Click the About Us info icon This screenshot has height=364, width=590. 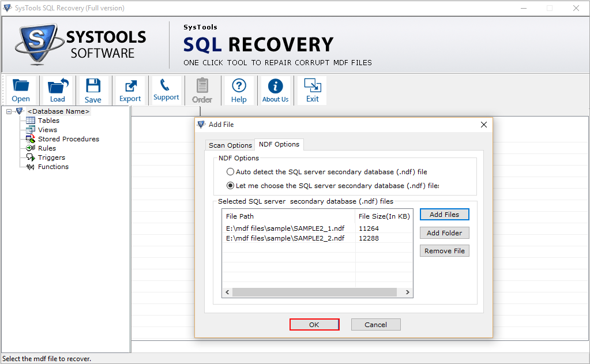tap(276, 86)
